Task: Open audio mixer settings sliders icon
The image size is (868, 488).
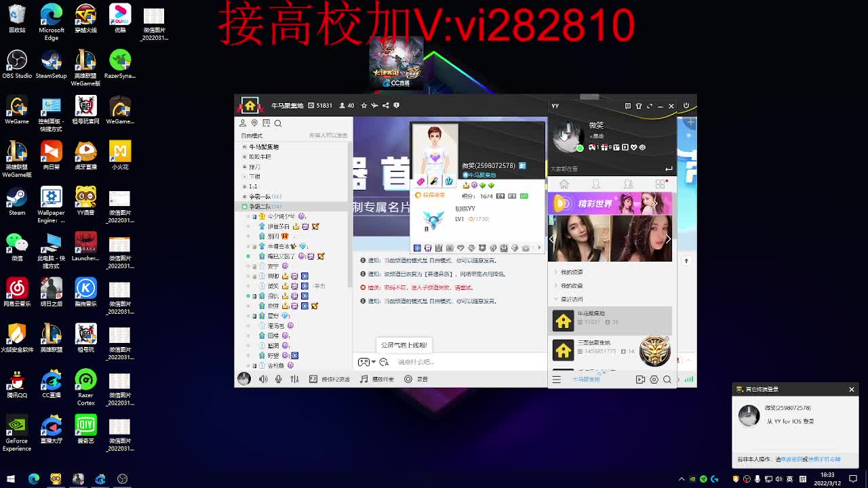Action: [x=294, y=379]
